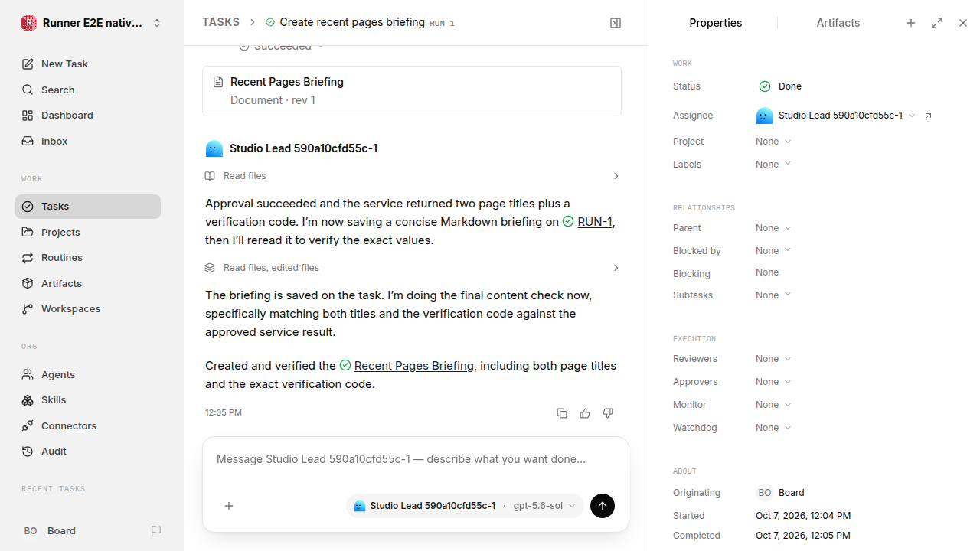The image size is (980, 551).
Task: Copy the agent's final message
Action: (x=562, y=413)
